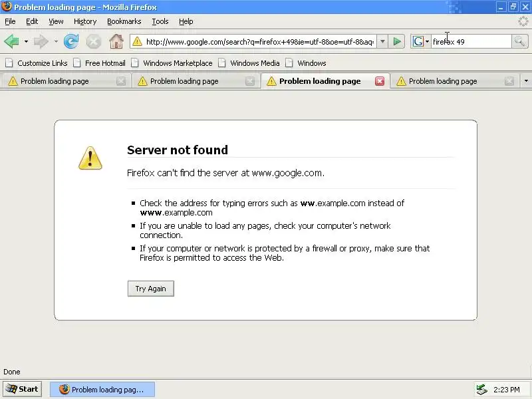Minimize the Firefox window
This screenshot has height=399, width=532.
coord(501,7)
